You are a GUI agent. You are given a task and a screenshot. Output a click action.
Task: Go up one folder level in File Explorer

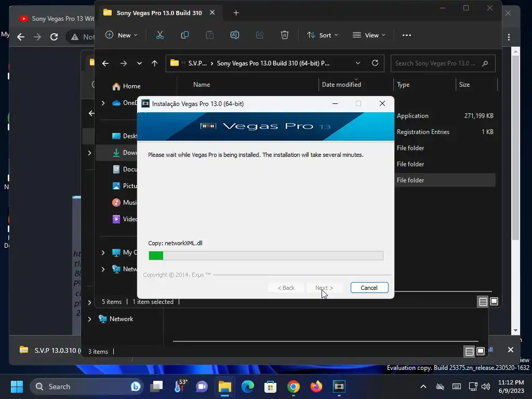154,63
